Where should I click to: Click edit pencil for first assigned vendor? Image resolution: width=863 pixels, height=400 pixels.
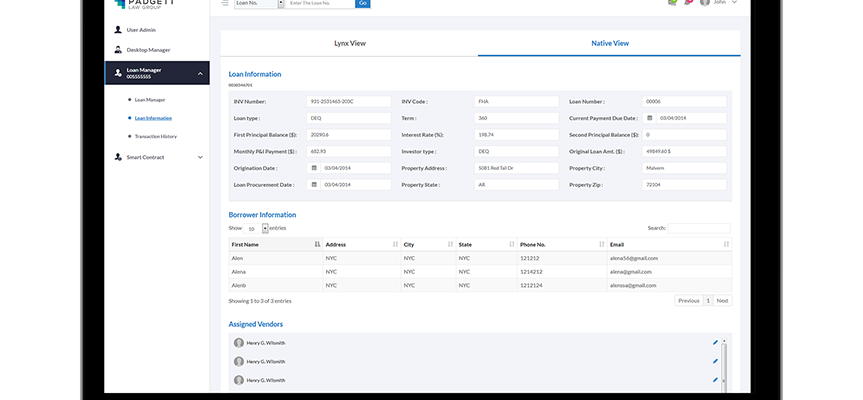[x=715, y=343]
